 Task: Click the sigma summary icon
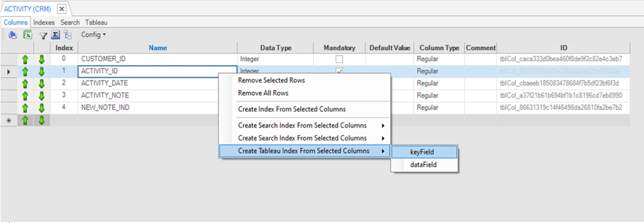(56, 35)
